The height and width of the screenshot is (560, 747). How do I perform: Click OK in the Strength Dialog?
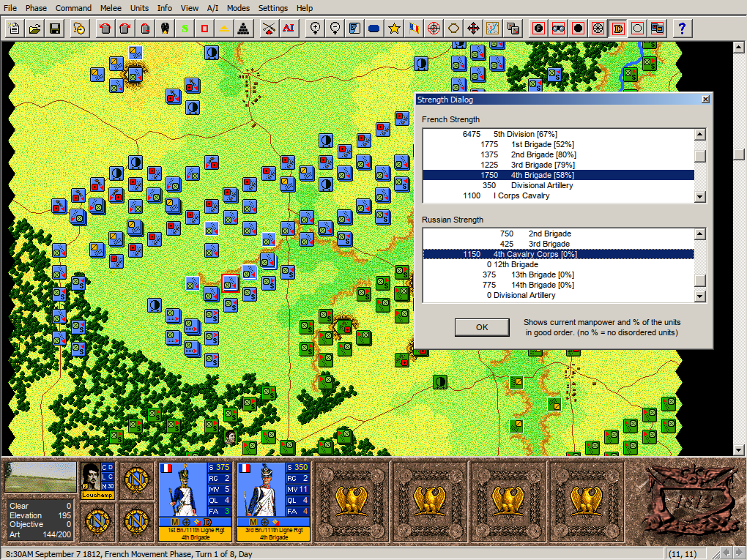click(482, 327)
